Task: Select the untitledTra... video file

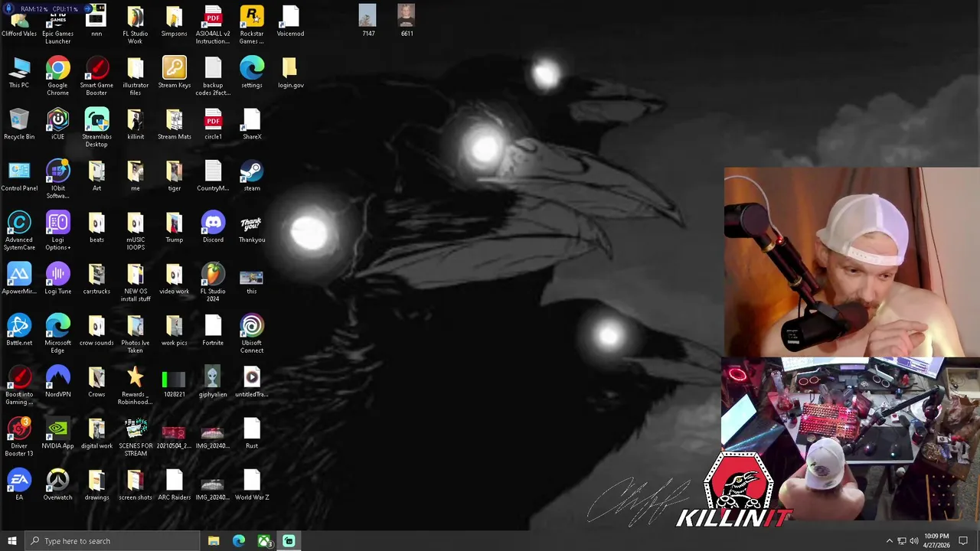Action: (x=252, y=381)
